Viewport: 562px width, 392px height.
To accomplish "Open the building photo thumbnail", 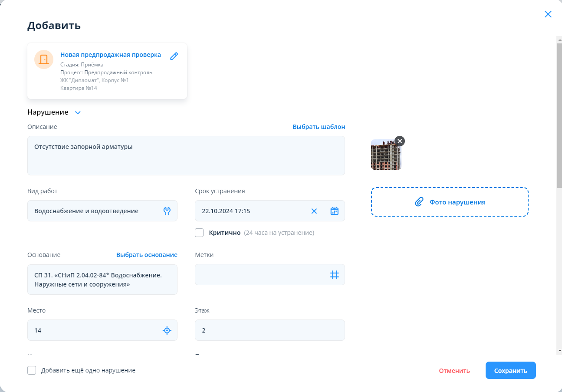I will coord(385,155).
